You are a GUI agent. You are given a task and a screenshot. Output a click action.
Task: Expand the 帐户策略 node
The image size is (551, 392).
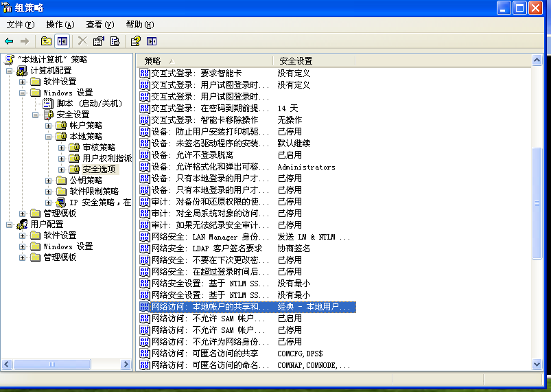pos(48,126)
